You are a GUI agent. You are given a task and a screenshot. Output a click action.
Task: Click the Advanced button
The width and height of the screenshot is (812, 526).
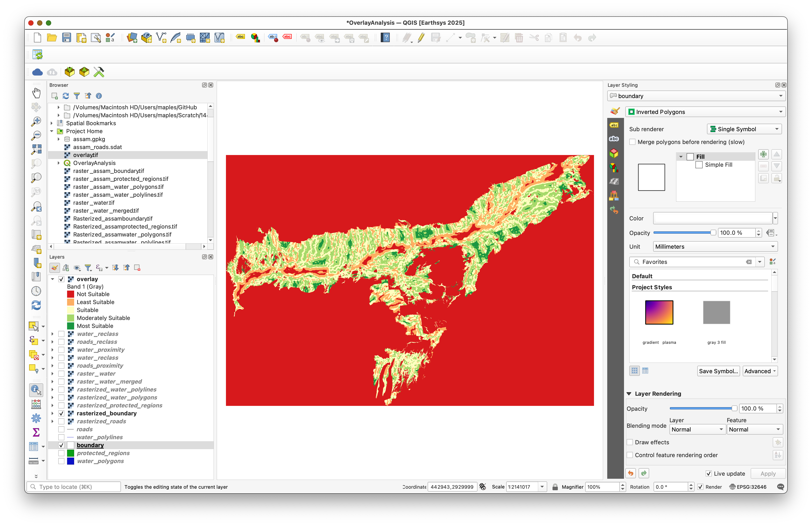[x=760, y=371]
